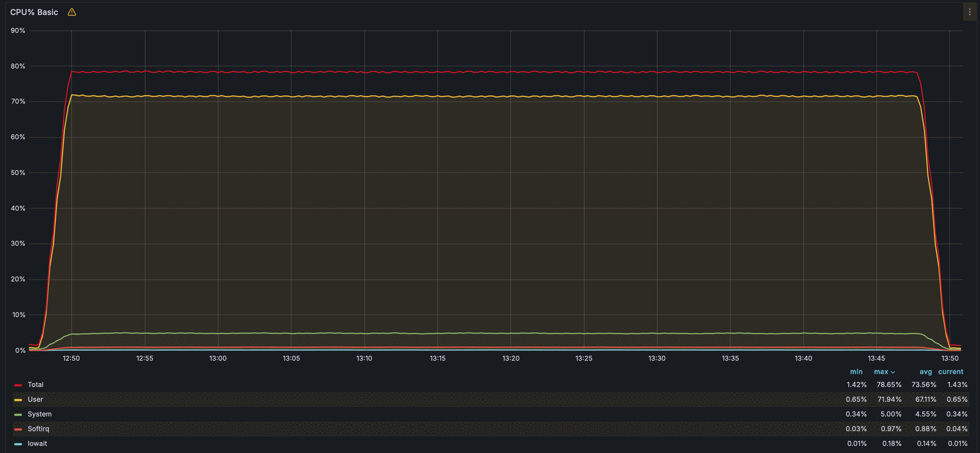Sort legend by the avg column header

coord(925,371)
